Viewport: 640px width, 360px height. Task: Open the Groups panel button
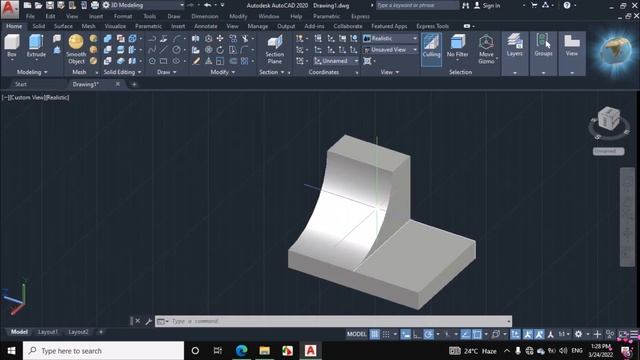click(543, 45)
